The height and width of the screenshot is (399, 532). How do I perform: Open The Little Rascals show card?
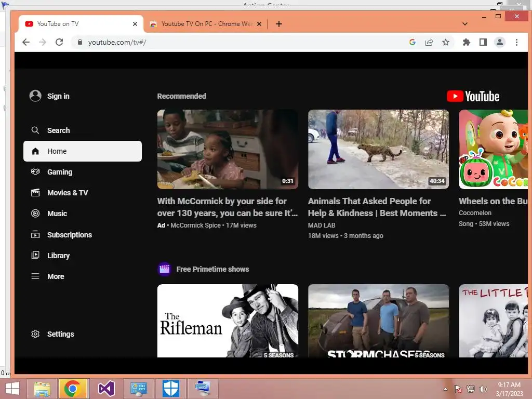pos(494,321)
